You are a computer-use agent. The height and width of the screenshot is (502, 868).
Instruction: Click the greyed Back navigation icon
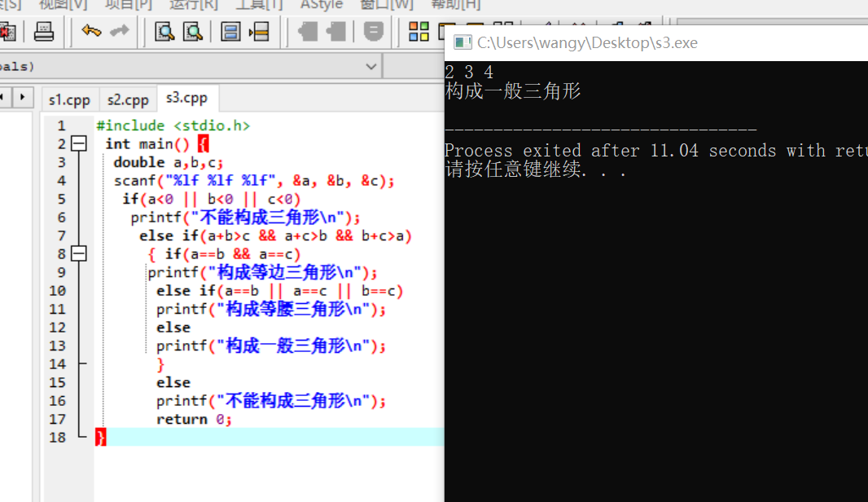pos(308,32)
